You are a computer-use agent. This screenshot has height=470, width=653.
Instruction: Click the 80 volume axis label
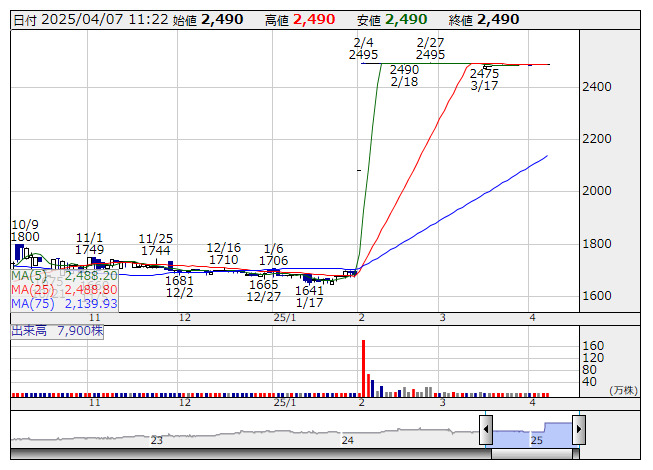(590, 370)
